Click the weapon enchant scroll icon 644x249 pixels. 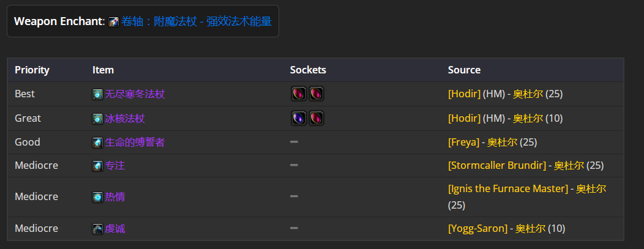point(113,22)
